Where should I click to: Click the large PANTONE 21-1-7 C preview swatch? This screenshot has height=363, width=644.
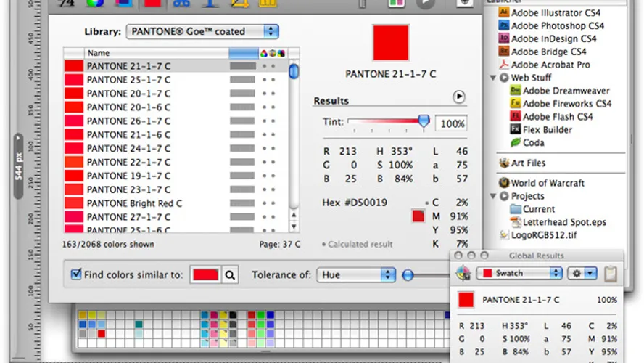coord(391,43)
